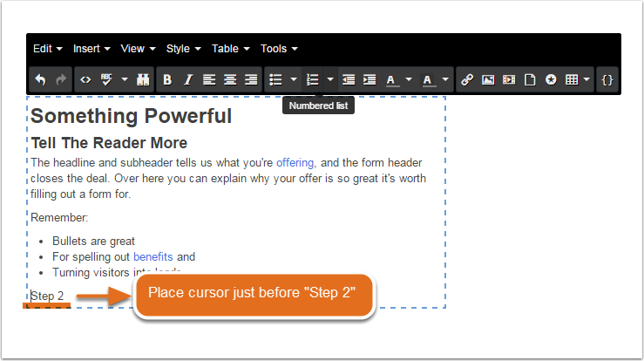Open find and replace binoculars icon

pyautogui.click(x=143, y=79)
